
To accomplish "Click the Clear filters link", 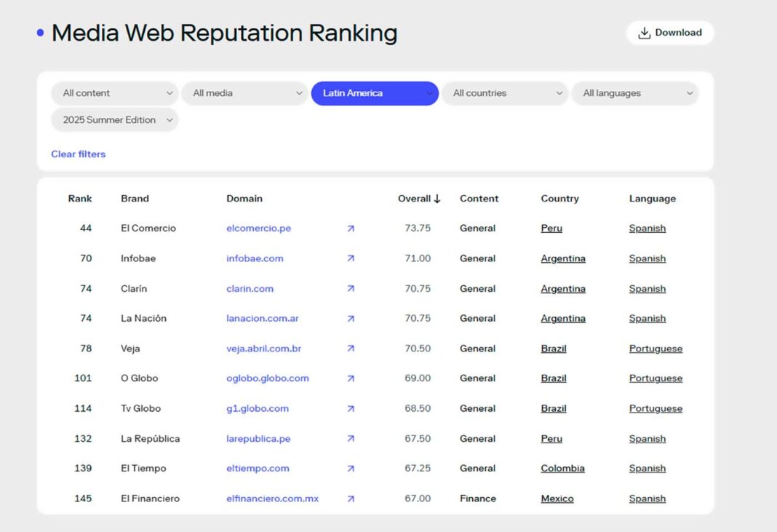I will pos(78,154).
